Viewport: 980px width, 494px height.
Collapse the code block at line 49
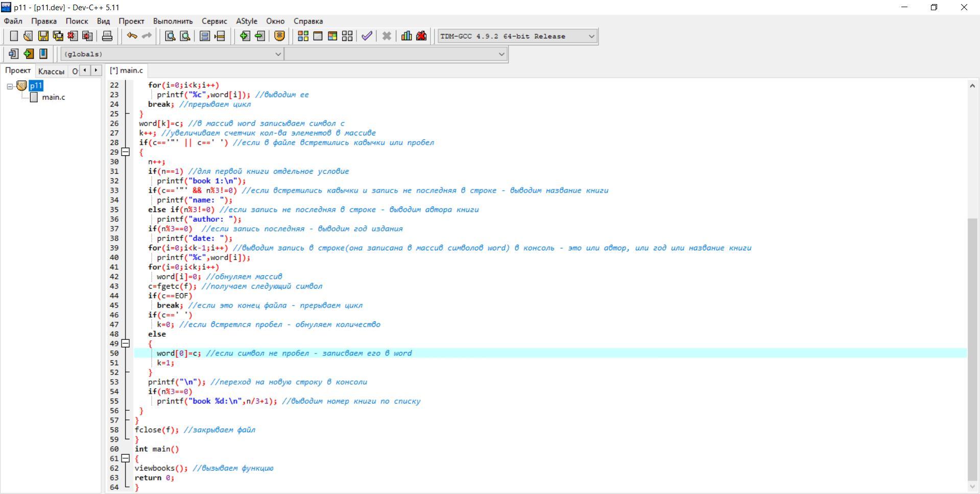(126, 343)
